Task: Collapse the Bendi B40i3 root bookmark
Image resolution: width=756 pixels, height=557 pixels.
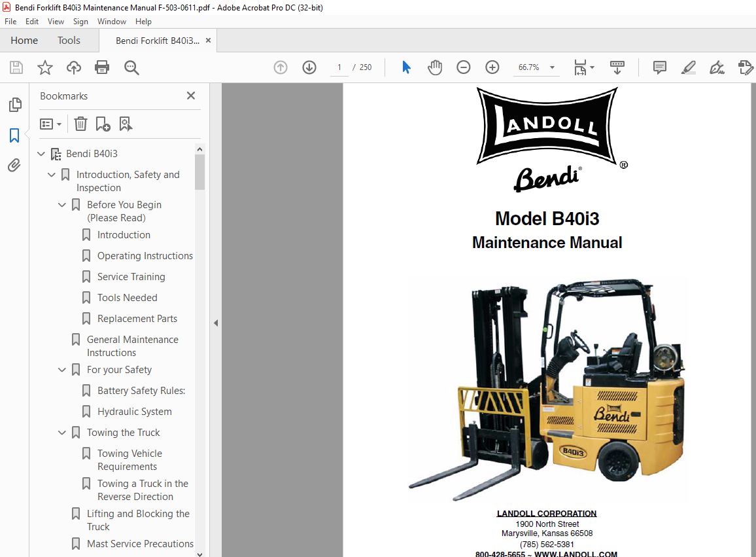Action: pyautogui.click(x=41, y=154)
